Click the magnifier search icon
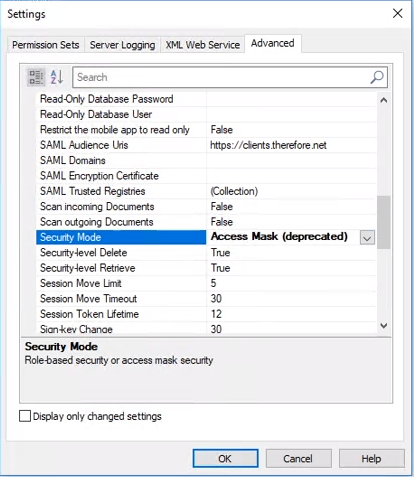 point(377,77)
